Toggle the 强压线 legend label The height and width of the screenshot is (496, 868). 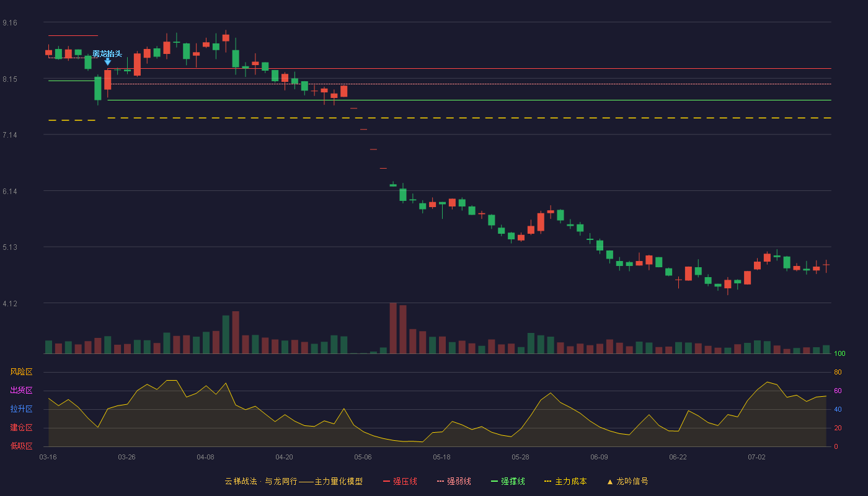pos(405,482)
